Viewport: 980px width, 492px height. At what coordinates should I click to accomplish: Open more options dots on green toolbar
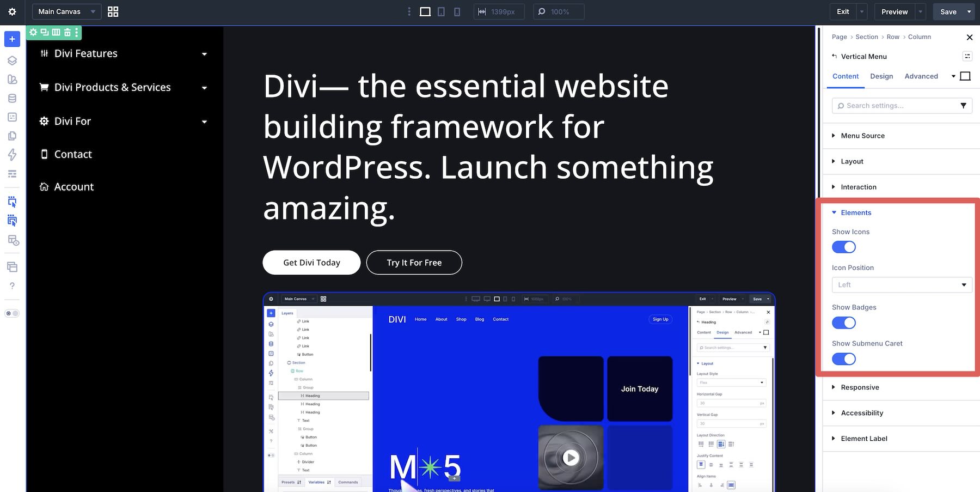click(x=77, y=32)
